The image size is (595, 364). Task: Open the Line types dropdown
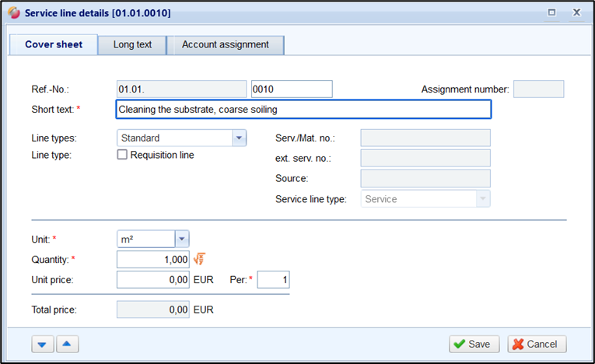(x=239, y=138)
